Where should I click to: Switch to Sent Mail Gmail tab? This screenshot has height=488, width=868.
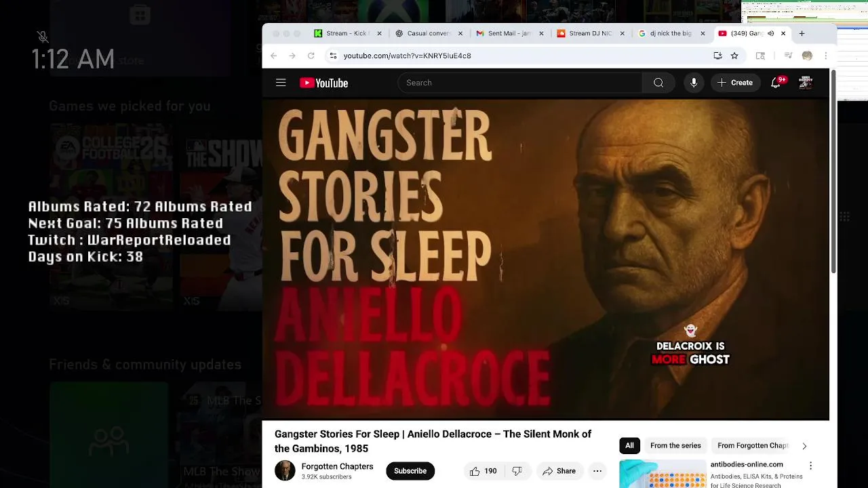point(509,33)
